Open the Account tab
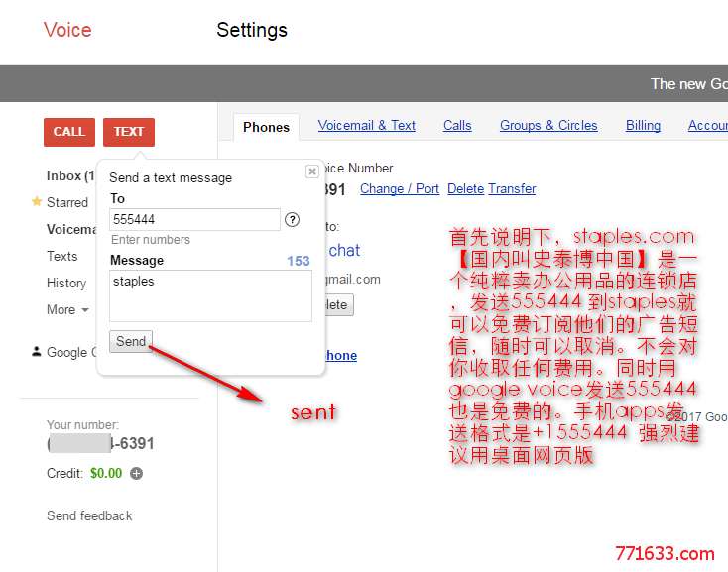Viewport: 728px width, 572px height. 707,125
